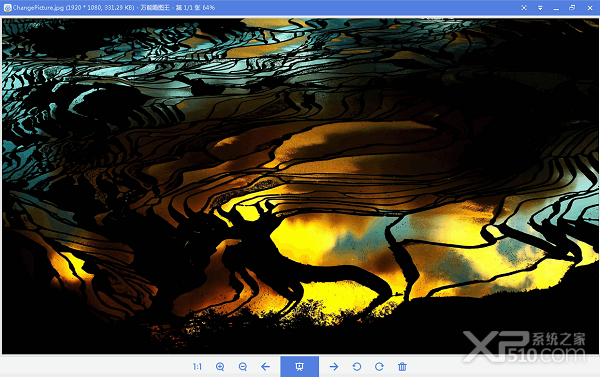Open the main menu dropdown arrow in title bar
Image resolution: width=600 pixels, height=377 pixels.
[540, 8]
